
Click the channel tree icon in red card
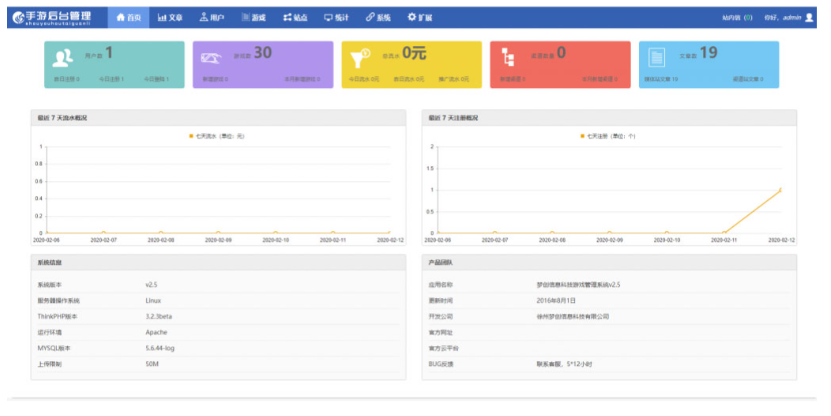[x=510, y=57]
